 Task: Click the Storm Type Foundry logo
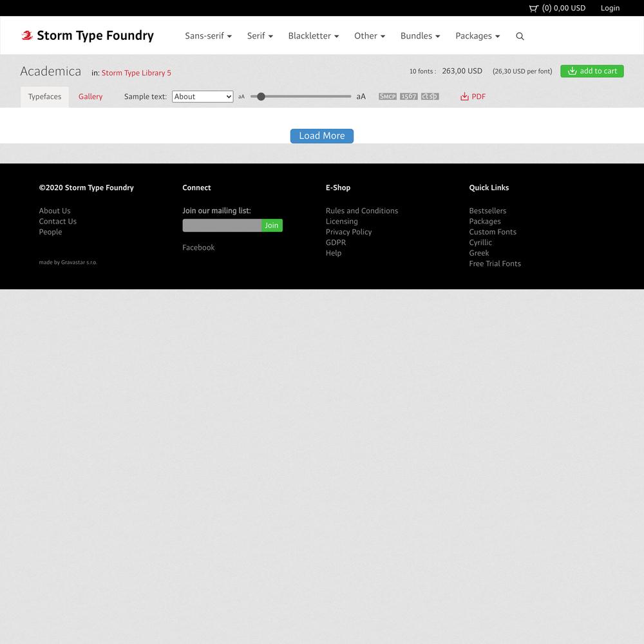point(88,35)
